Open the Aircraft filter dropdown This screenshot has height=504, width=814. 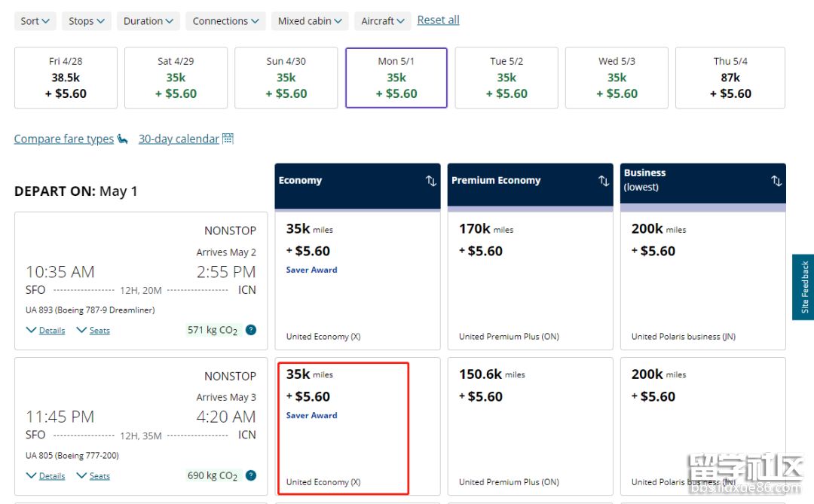(383, 21)
